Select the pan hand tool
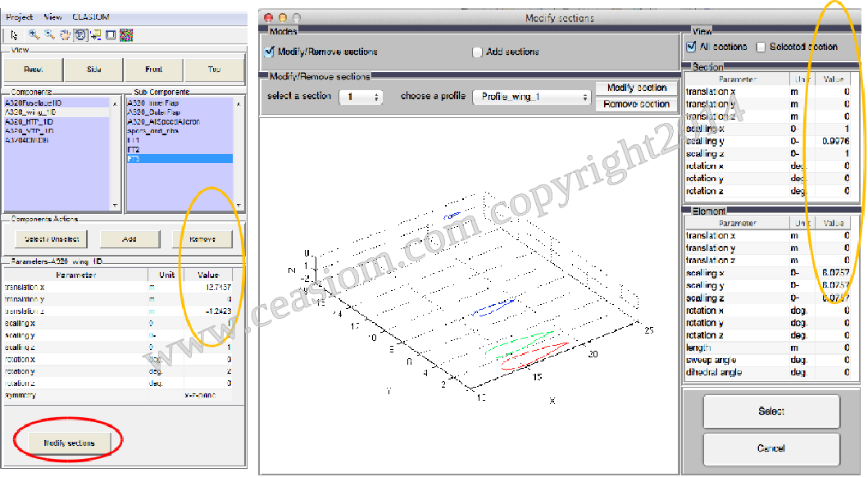Viewport: 868px width, 477px height. [65, 34]
